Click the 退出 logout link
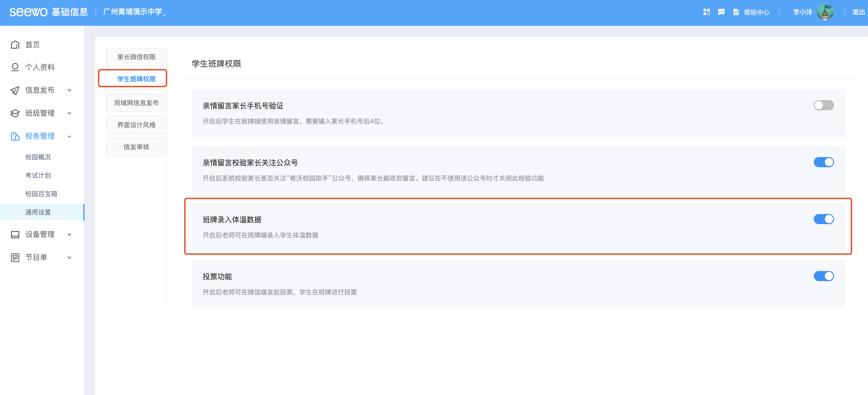868x395 pixels. 858,12
